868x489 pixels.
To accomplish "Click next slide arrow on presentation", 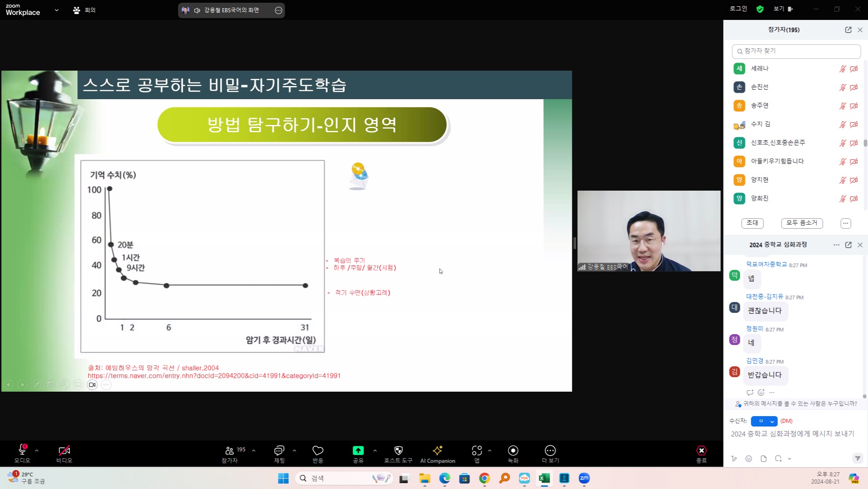I will 22,385.
